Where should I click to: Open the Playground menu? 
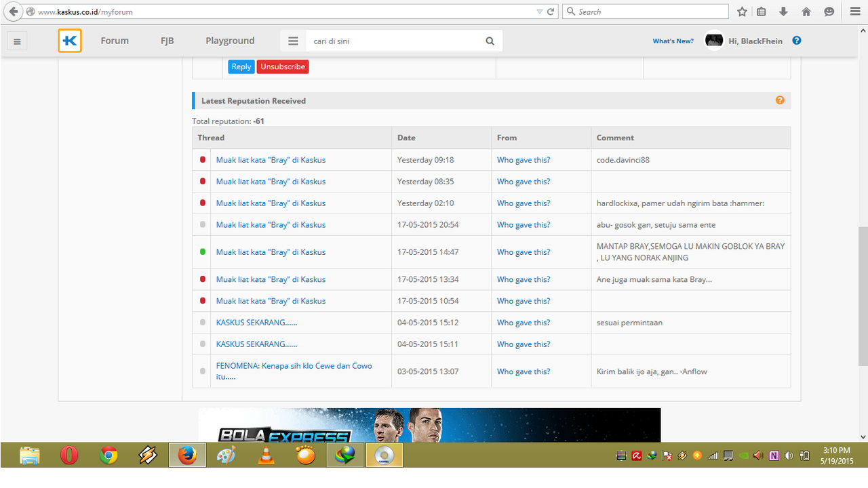[230, 41]
